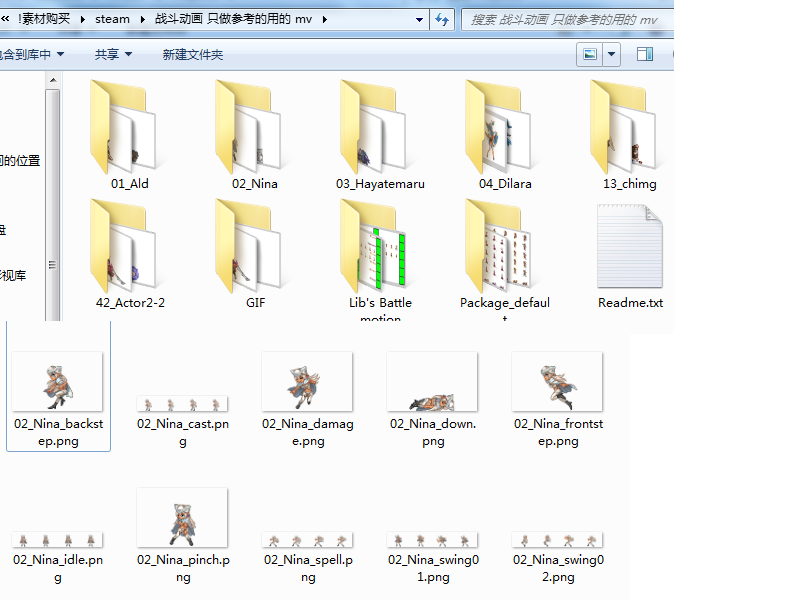Open the 共享 menu

click(113, 54)
